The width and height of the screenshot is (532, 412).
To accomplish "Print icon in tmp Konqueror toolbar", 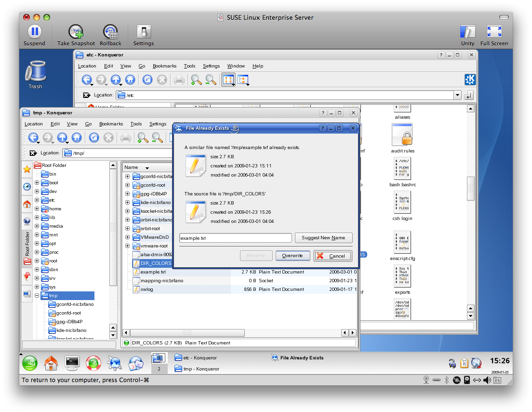I will click(126, 137).
